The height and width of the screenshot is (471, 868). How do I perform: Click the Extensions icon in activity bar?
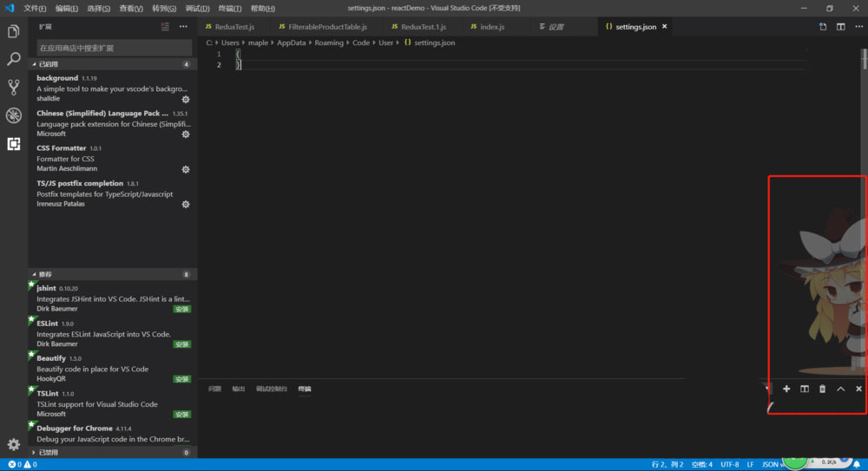(x=13, y=144)
